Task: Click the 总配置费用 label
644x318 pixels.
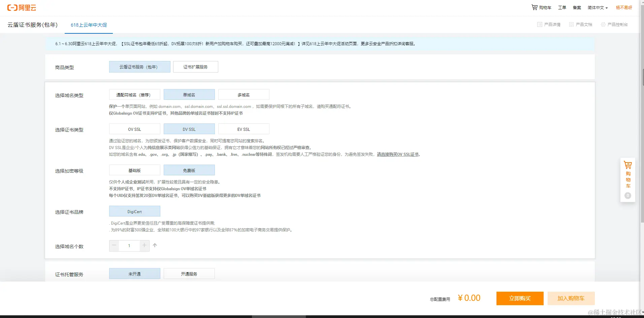Action: [440, 299]
